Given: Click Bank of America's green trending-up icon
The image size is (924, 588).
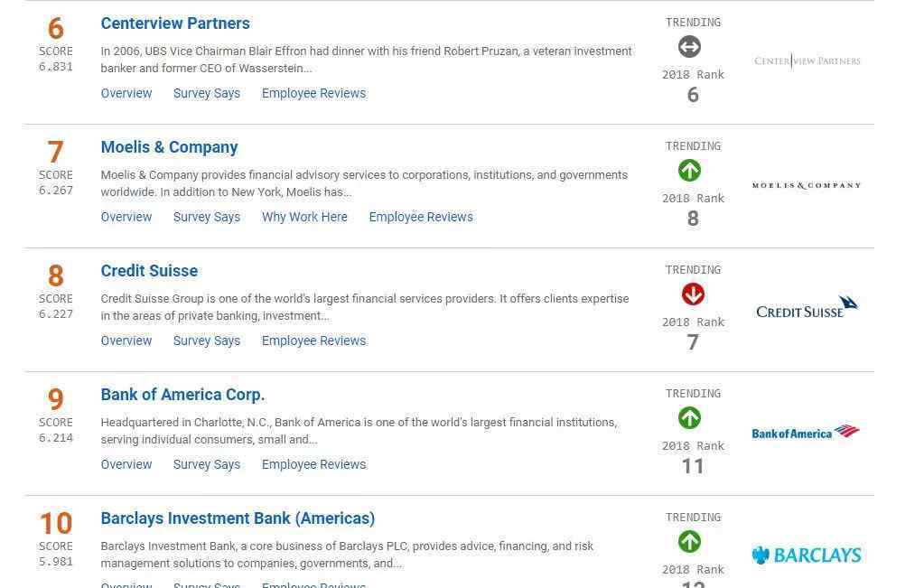Looking at the screenshot, I should click(689, 418).
